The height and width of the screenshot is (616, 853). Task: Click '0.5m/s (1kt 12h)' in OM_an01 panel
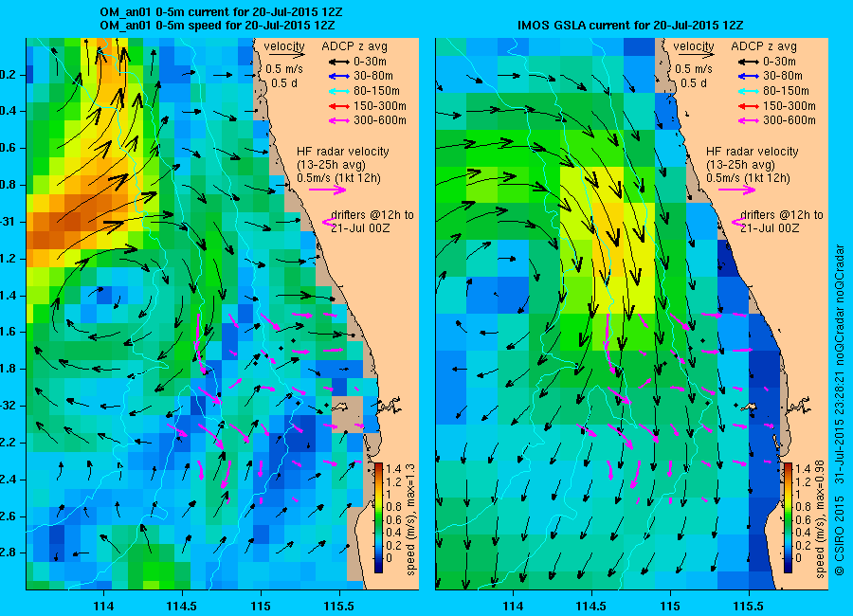coord(339,178)
